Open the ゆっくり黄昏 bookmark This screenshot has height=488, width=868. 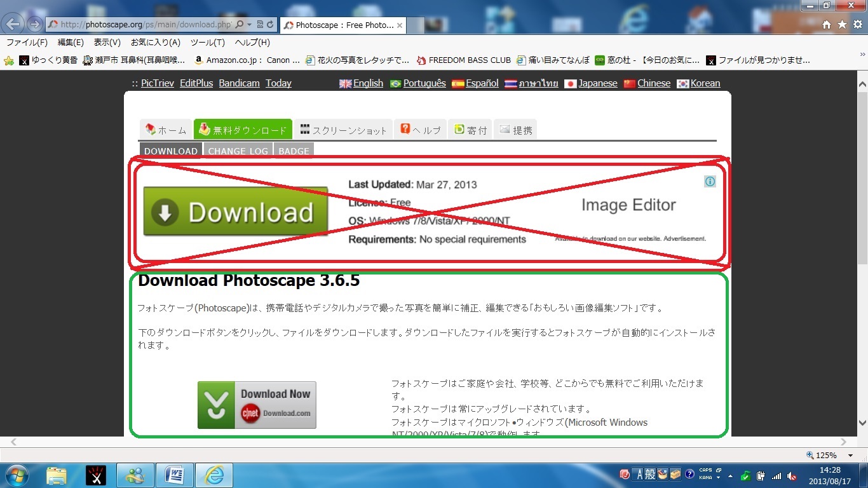click(x=48, y=60)
